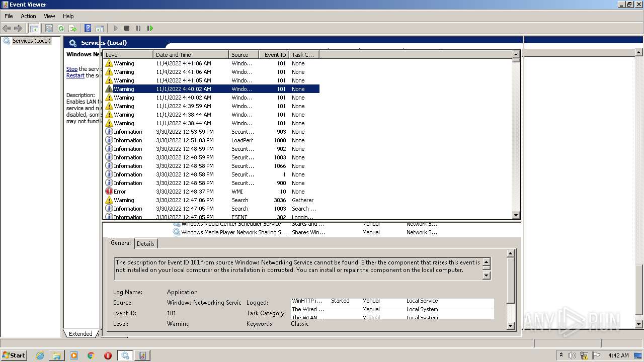
Task: Click the Pause Service toolbar icon
Action: click(138, 28)
